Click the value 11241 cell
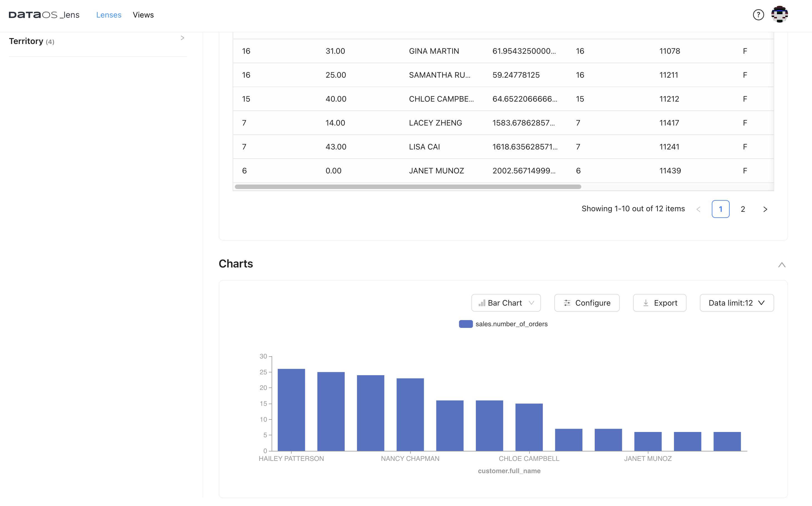This screenshot has width=812, height=506. click(669, 147)
